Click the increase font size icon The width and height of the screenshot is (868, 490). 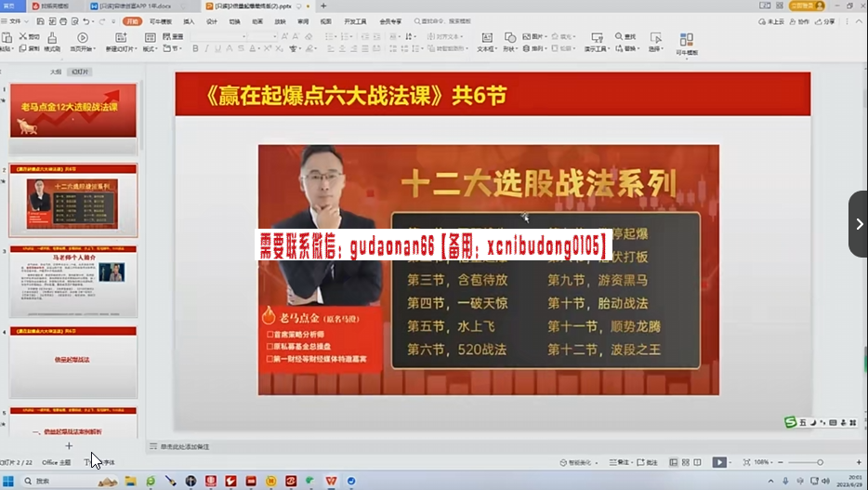coord(284,36)
